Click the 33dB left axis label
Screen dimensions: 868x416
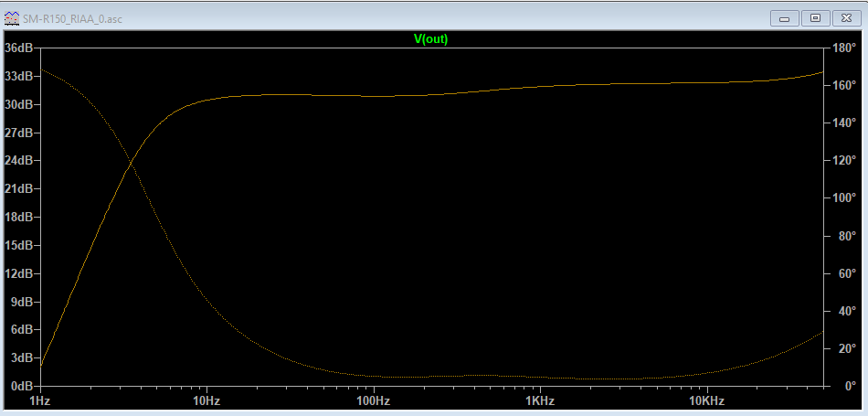17,76
